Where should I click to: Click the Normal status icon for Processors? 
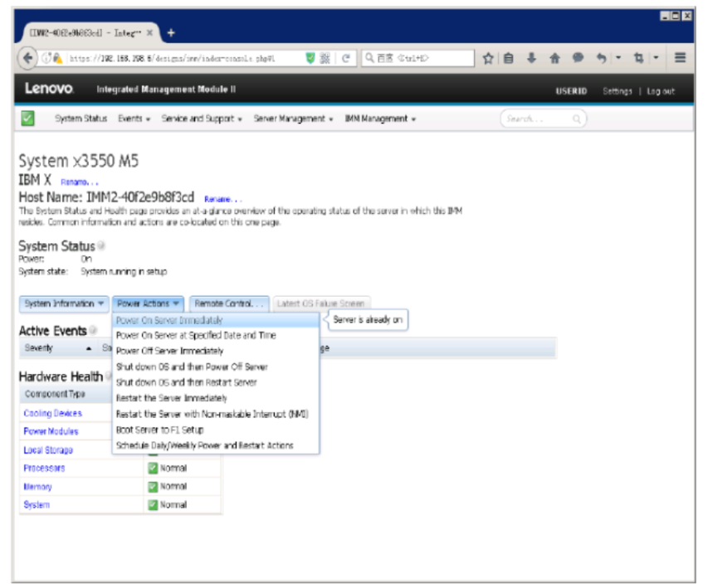154,468
